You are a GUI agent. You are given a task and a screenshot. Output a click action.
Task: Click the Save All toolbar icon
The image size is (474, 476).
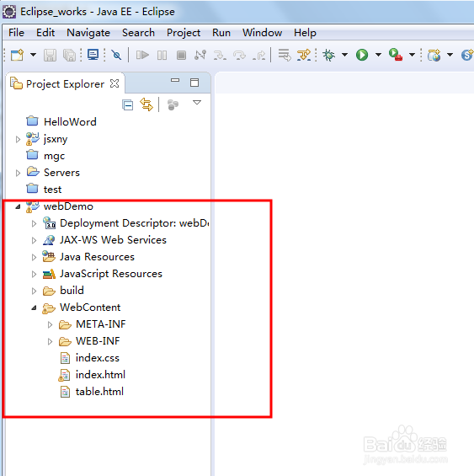(x=70, y=56)
